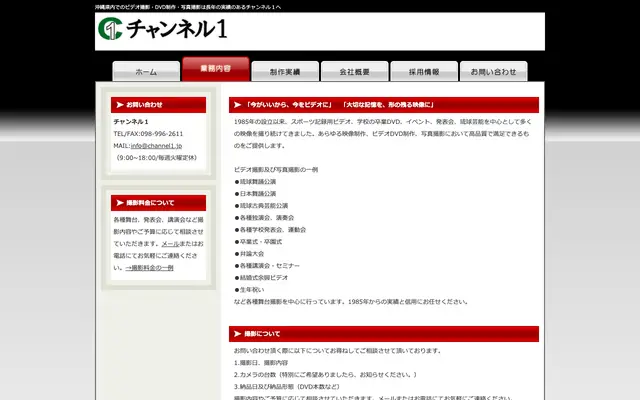Click the bold チャンネル1 name in sidebar
This screenshot has width=640, height=400.
tap(131, 122)
